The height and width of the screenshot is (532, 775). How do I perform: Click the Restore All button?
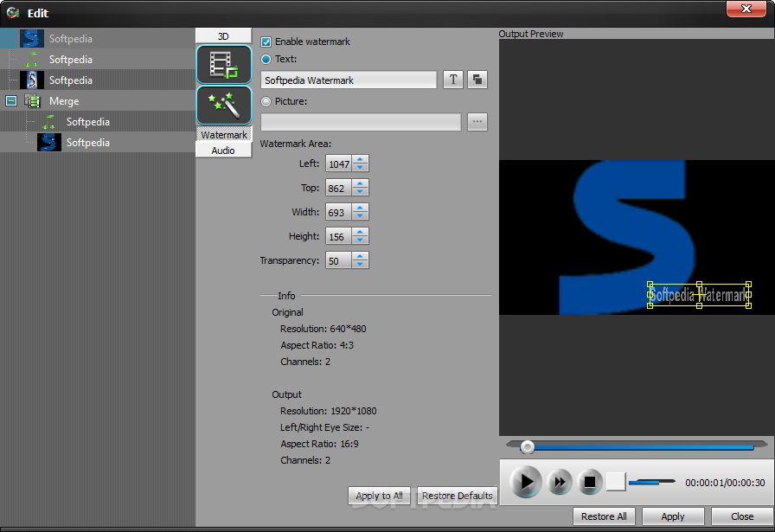[x=604, y=516]
